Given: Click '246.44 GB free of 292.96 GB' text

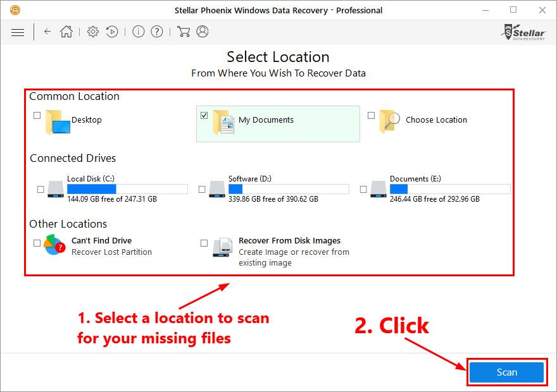Looking at the screenshot, I should 435,199.
